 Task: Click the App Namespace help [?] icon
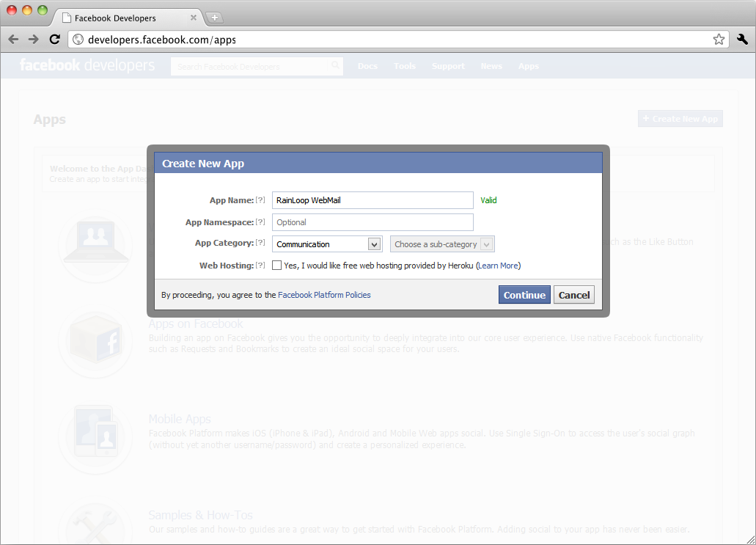coord(260,222)
